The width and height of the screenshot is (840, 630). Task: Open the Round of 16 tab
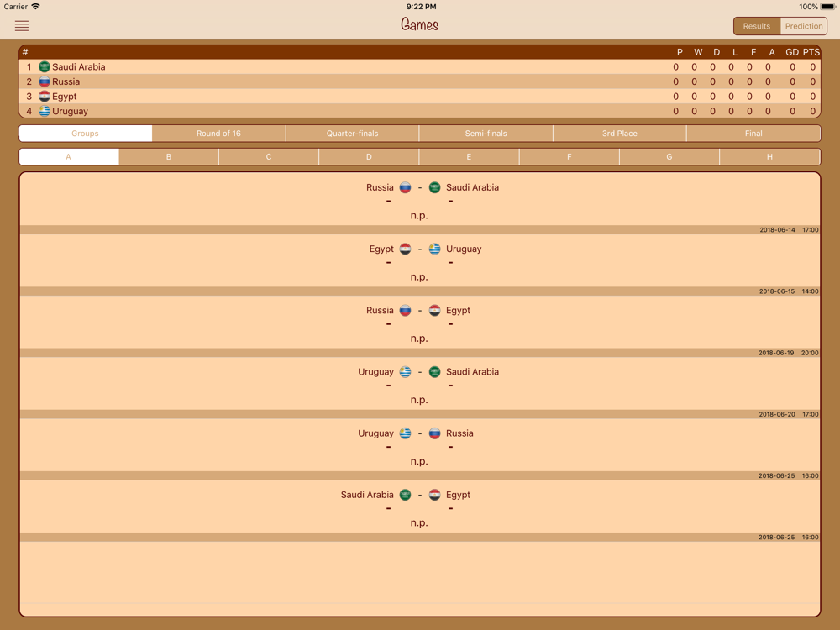(218, 134)
